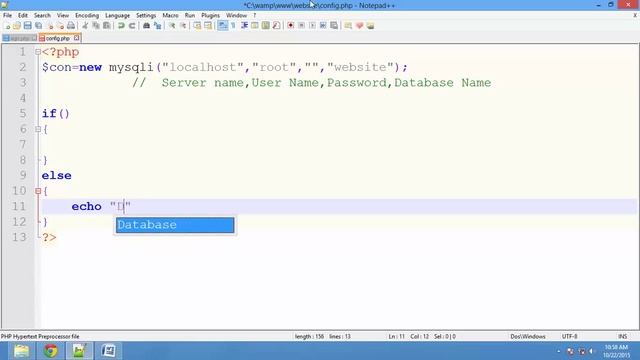
Task: Click the last plugin icon on the toolbar
Action: [370, 26]
